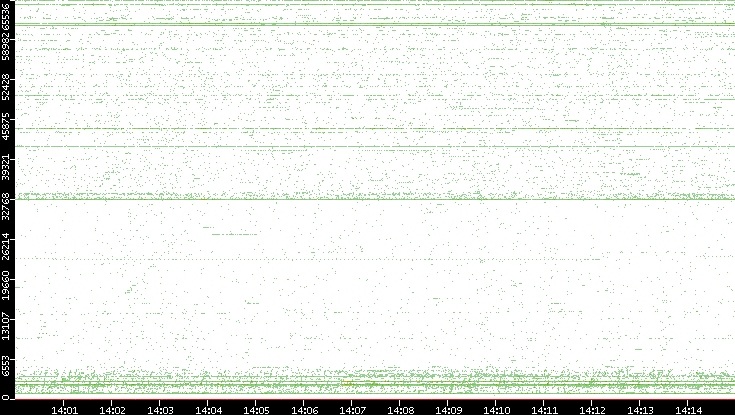Image resolution: width=735 pixels, height=415 pixels.
Task: Click the 14:01 time axis label
Action: (64, 409)
